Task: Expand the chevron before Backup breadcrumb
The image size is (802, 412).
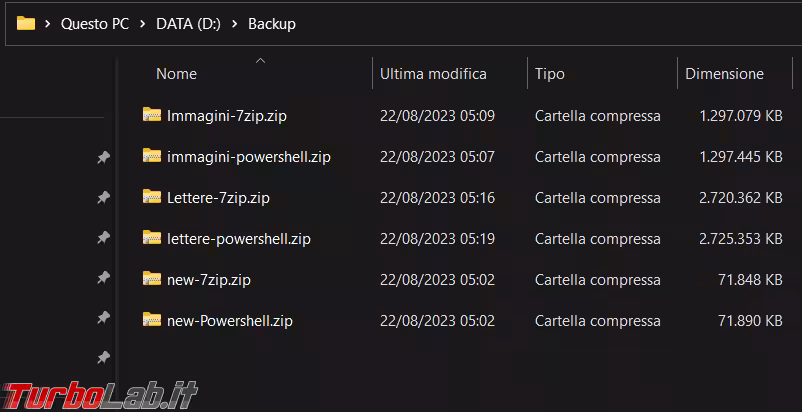Action: (x=236, y=24)
